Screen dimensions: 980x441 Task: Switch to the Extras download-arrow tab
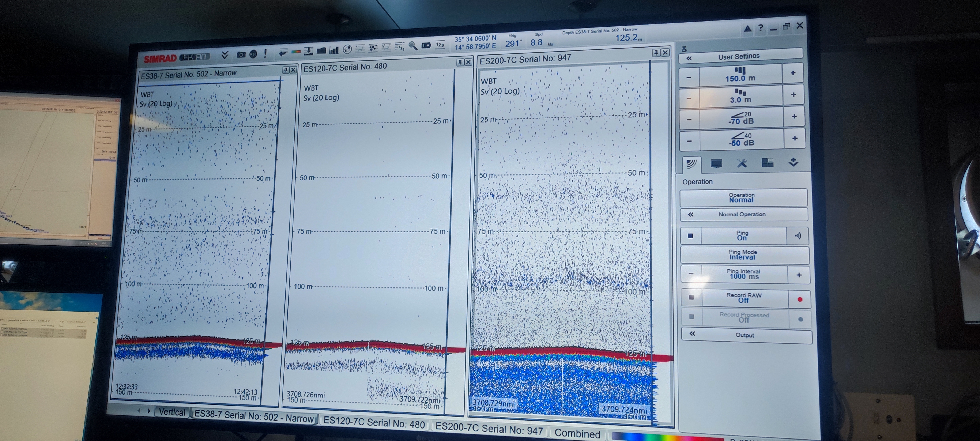(793, 162)
